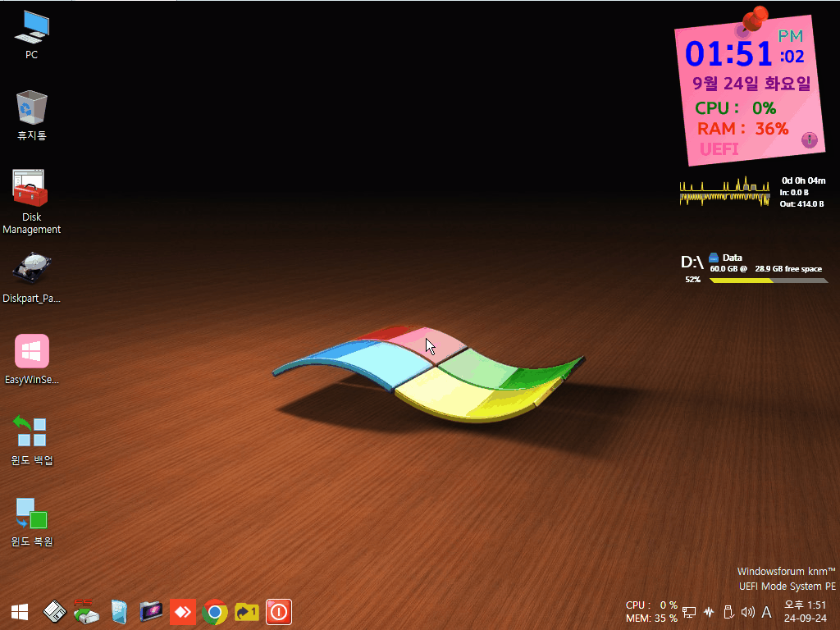Screen dimensions: 840x630
Task: Click the CPU and MEM taskbar readout
Action: [x=651, y=611]
